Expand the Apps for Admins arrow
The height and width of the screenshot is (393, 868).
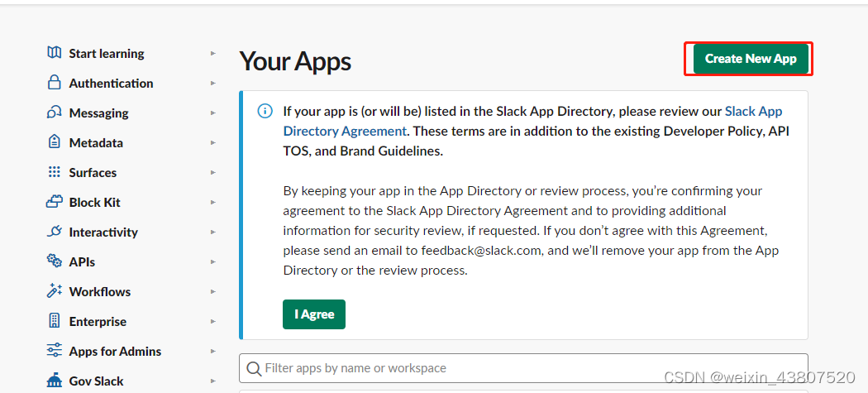click(213, 352)
